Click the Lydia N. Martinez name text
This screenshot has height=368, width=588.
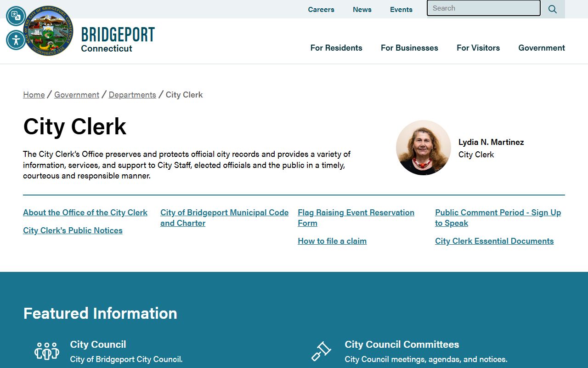pos(491,142)
